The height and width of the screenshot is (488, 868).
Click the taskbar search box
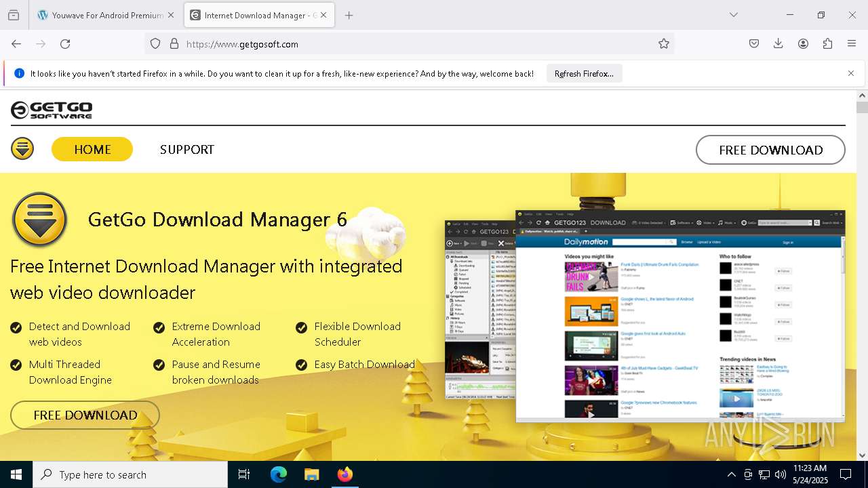click(x=130, y=474)
